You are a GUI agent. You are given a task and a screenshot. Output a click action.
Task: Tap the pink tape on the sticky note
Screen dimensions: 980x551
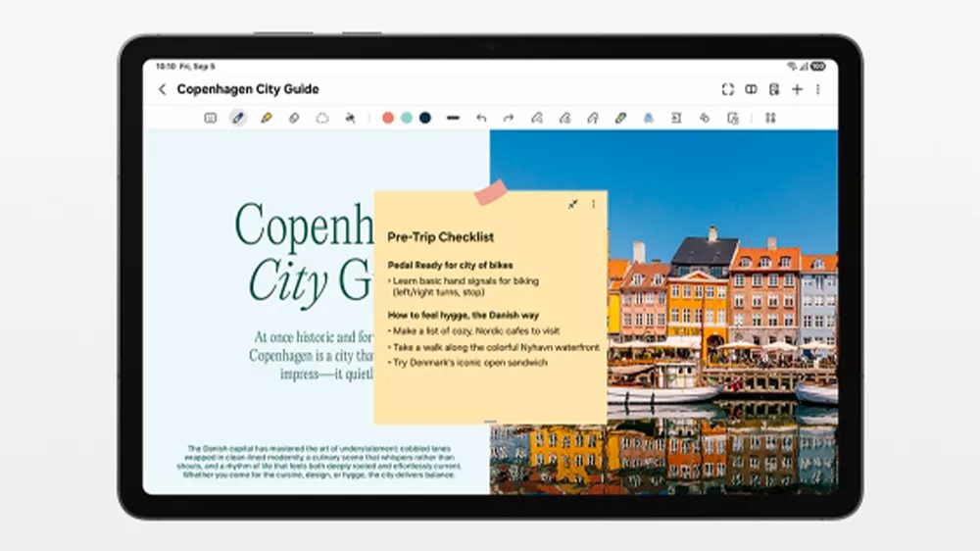click(x=491, y=192)
